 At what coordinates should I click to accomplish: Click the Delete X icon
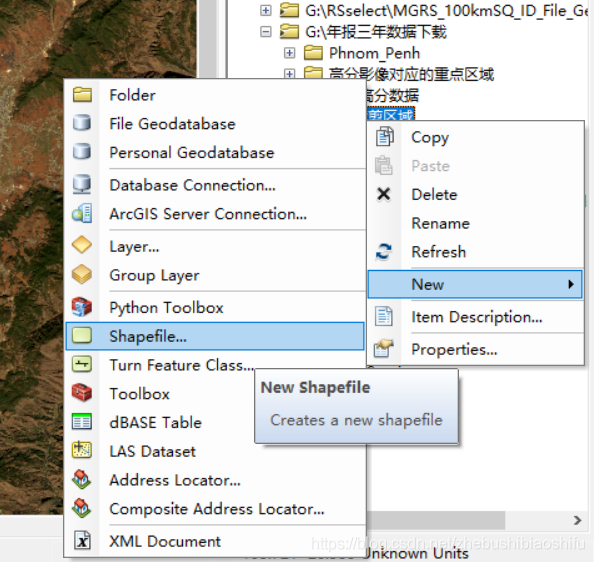click(x=384, y=194)
